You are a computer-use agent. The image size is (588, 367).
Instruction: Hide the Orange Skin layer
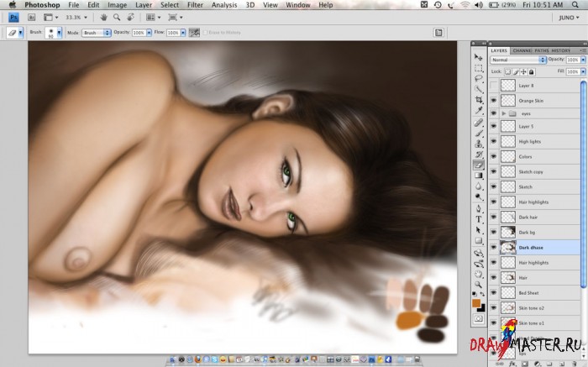[493, 99]
